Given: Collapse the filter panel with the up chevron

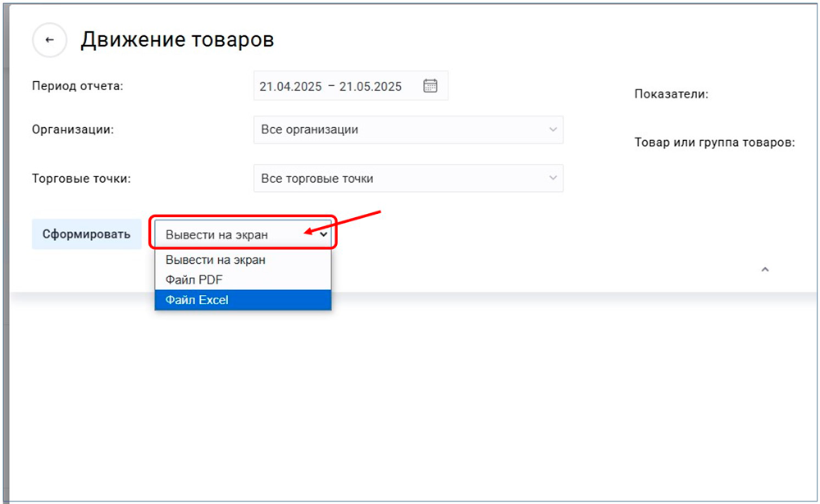Looking at the screenshot, I should pos(764,270).
